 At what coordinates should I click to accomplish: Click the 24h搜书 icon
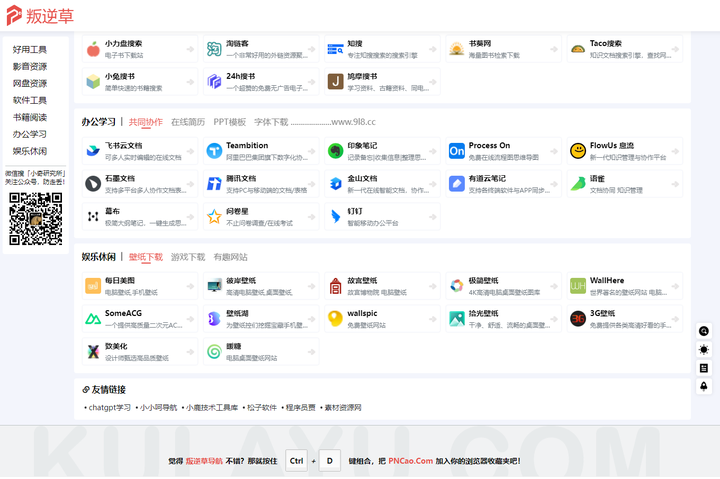pyautogui.click(x=214, y=82)
